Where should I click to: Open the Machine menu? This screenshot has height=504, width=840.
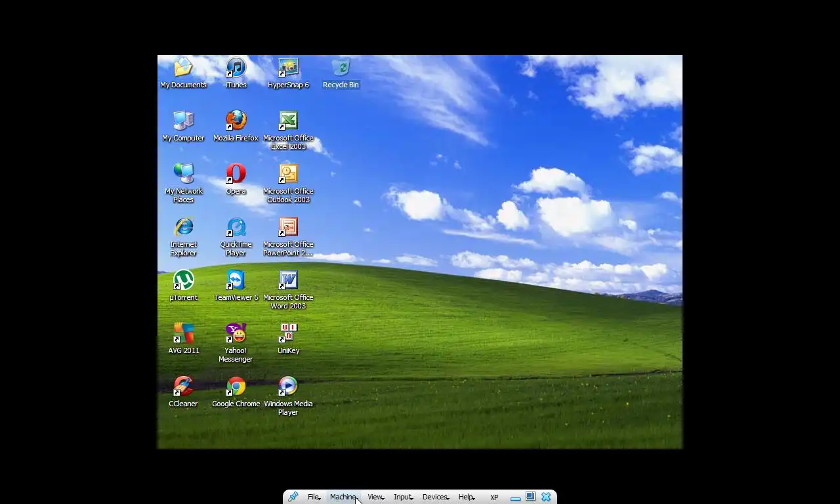[x=343, y=497]
